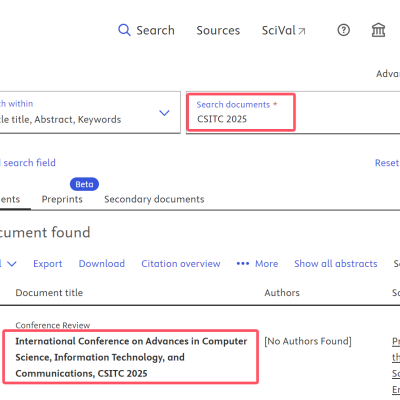The height and width of the screenshot is (400, 400).
Task: Click the Beta badge above Preprints
Action: (x=84, y=184)
